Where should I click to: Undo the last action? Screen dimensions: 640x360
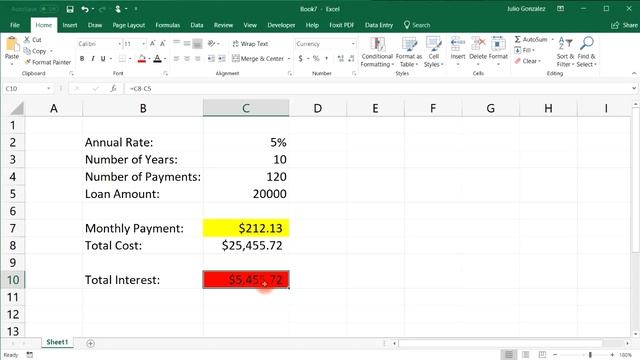(x=85, y=9)
